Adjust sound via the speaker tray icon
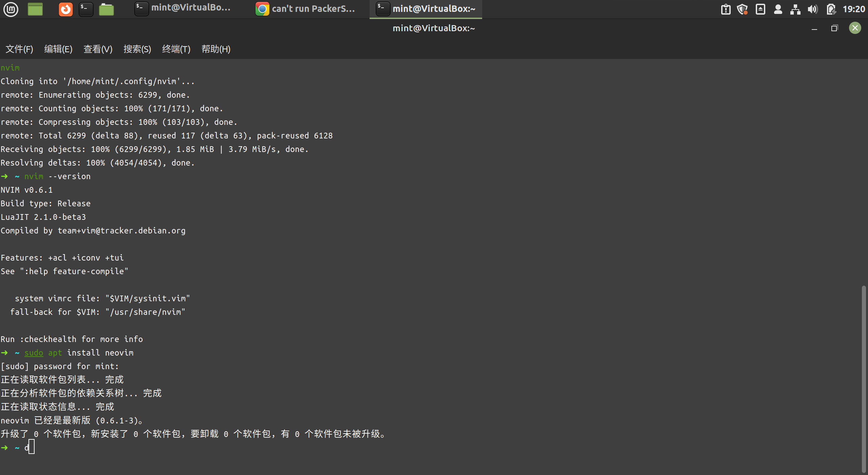The image size is (868, 475). [x=813, y=9]
